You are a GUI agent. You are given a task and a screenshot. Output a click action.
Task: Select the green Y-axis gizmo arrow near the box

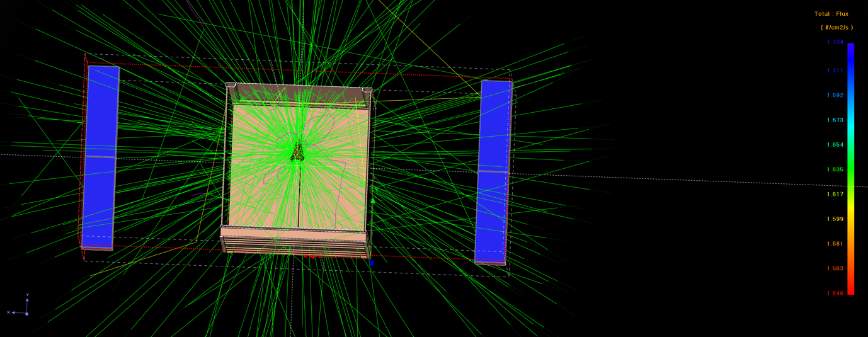pos(373,200)
